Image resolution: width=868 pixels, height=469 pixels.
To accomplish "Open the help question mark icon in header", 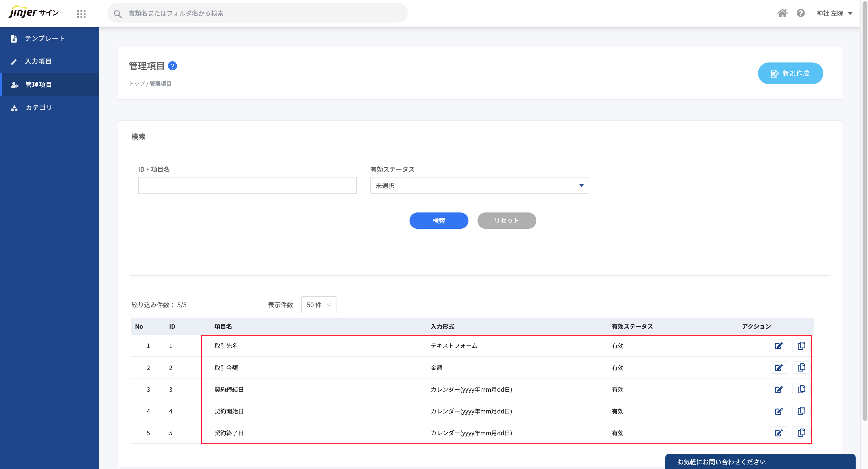I will (x=801, y=13).
